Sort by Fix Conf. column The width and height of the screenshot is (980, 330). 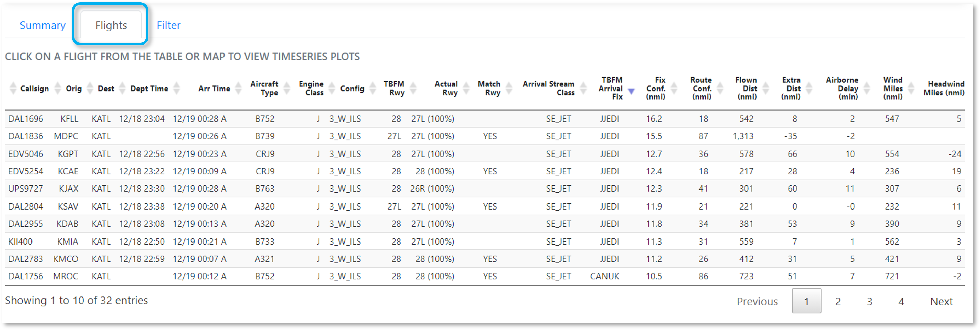point(655,88)
